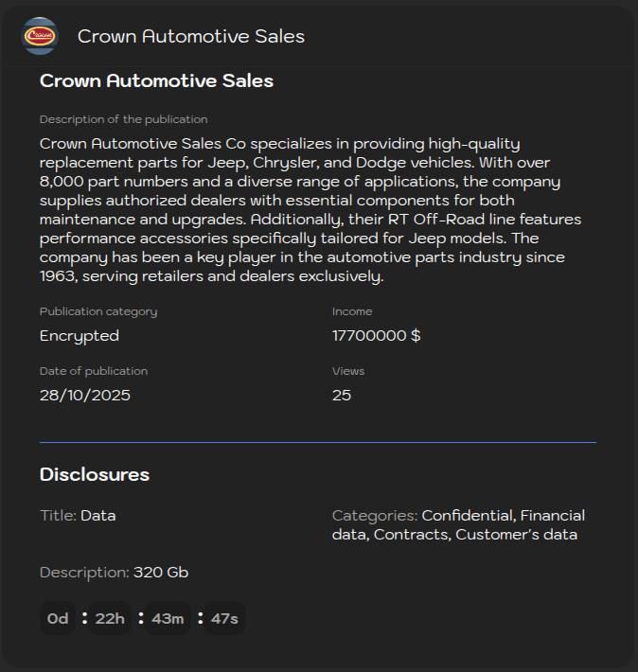This screenshot has height=672, width=638.
Task: Select the Encrypted category value
Action: 80,335
